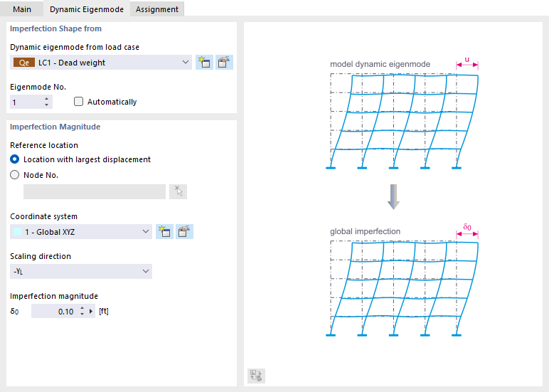Open the Scaling direction dropdown
This screenshot has width=549, height=392.
point(146,271)
